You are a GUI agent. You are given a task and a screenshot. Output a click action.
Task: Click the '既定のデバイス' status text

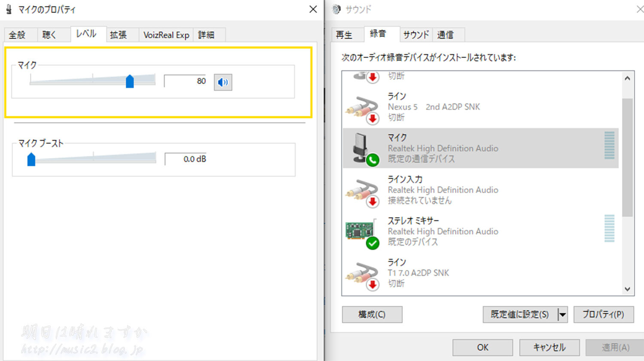(413, 242)
